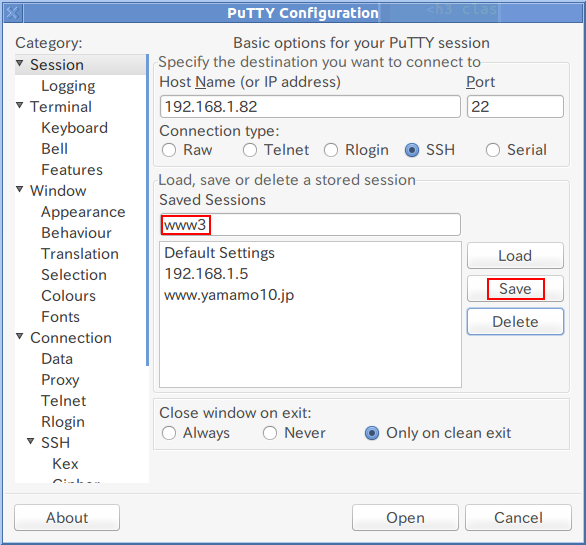586x545 pixels.
Task: Collapse the Window category triangle
Action: point(20,189)
